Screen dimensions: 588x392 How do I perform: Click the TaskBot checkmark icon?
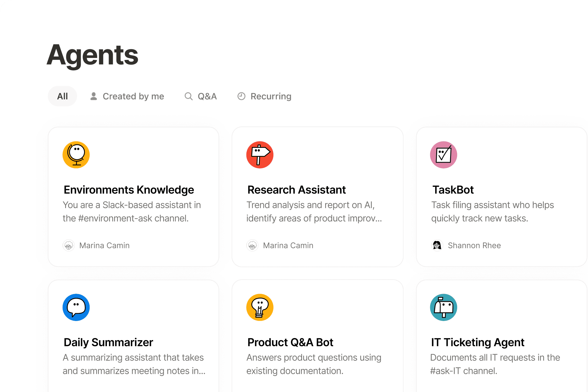point(444,155)
